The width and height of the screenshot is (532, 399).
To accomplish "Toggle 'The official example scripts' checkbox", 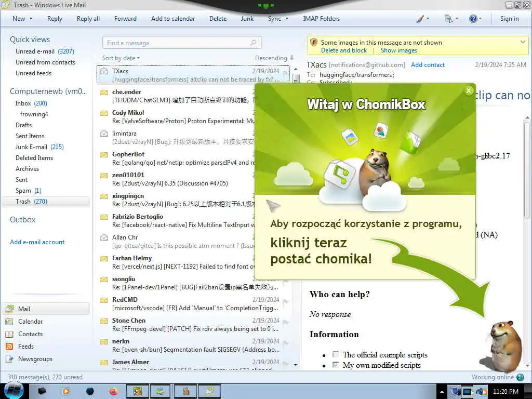I will click(x=336, y=354).
